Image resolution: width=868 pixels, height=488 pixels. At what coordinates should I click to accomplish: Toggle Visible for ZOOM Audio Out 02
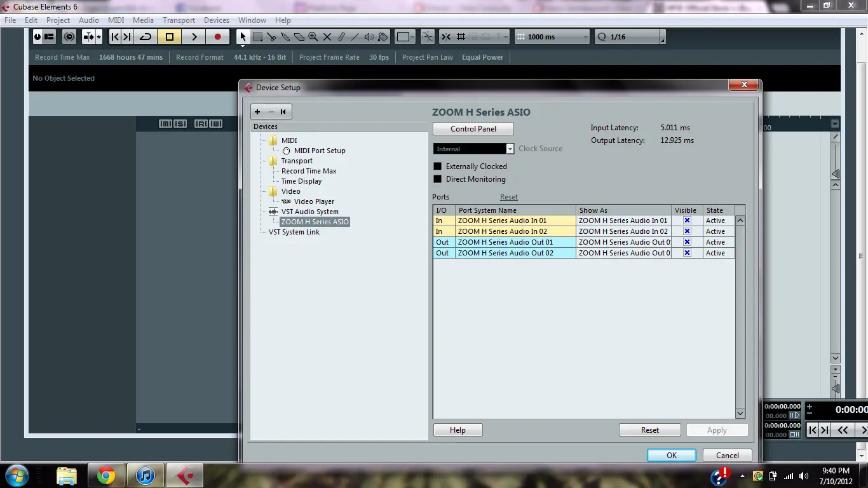coord(687,253)
